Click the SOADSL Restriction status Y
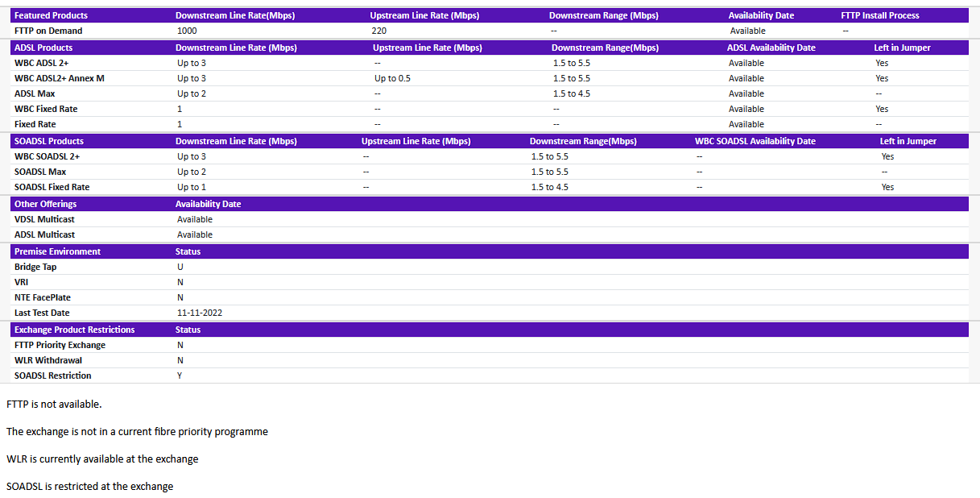This screenshot has height=498, width=980. pos(179,375)
